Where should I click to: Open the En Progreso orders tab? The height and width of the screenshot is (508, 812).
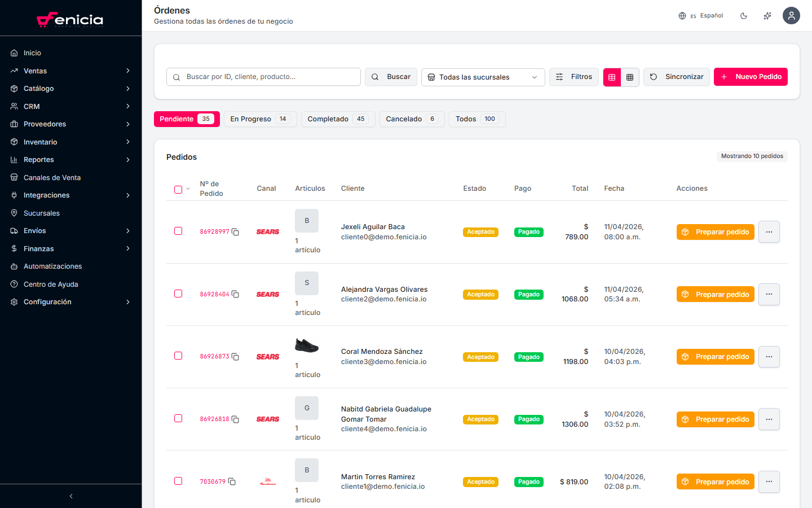259,119
